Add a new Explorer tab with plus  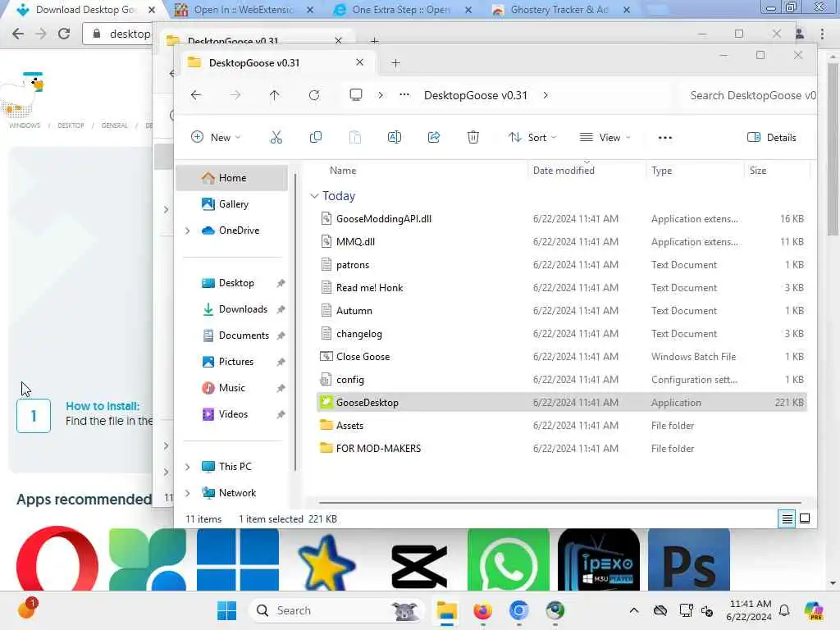pyautogui.click(x=395, y=62)
